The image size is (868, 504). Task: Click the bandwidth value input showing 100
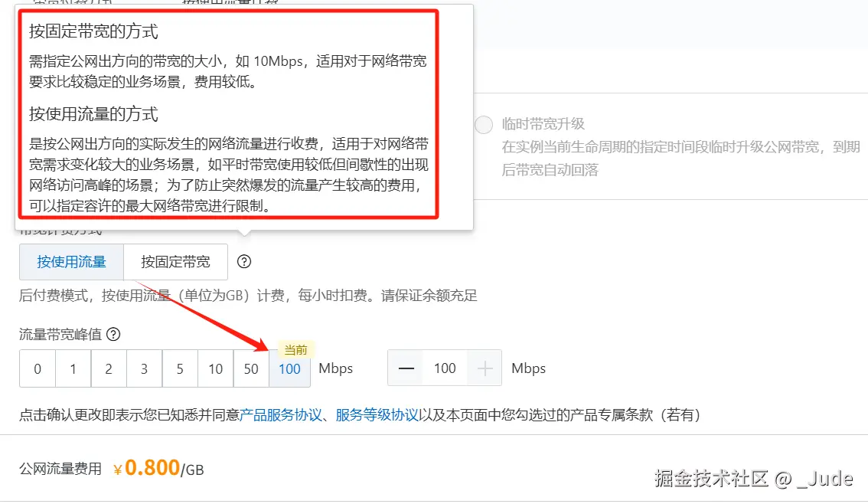445,368
